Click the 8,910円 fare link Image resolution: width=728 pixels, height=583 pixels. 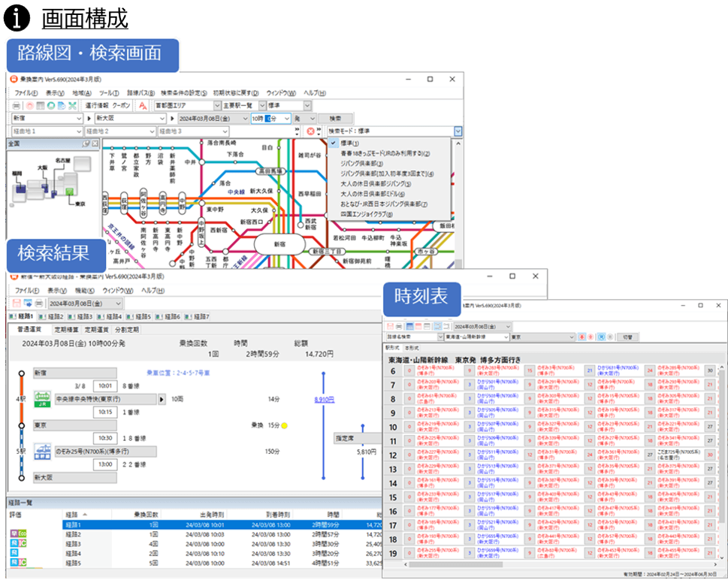click(x=325, y=400)
